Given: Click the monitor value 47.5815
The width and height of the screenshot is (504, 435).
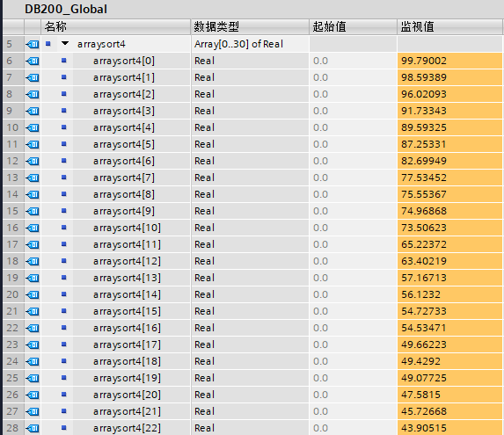Looking at the screenshot, I should (449, 395).
